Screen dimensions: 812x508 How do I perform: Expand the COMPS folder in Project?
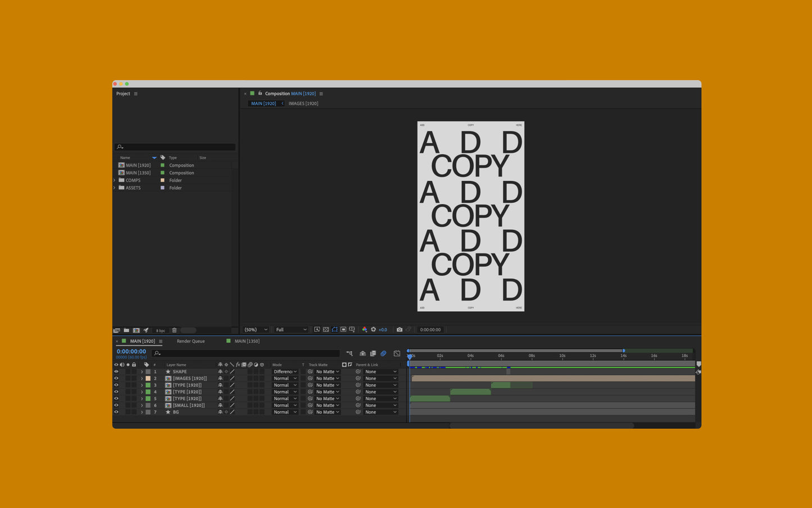[x=115, y=180]
